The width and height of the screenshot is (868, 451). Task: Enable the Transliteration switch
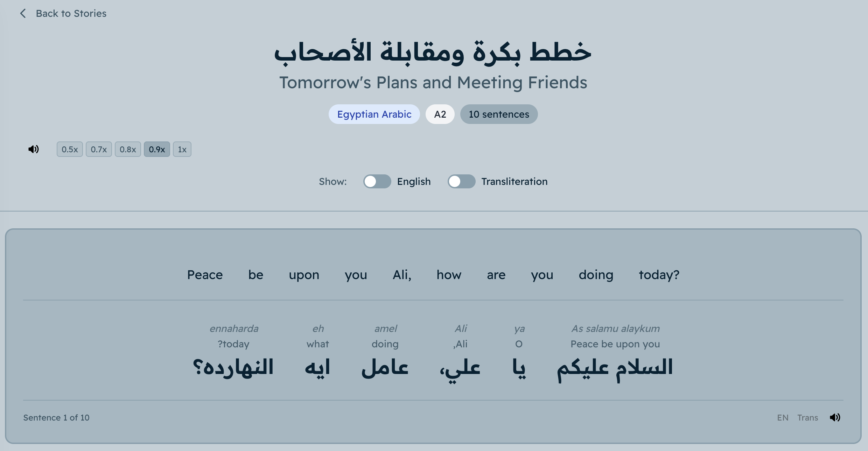click(461, 181)
